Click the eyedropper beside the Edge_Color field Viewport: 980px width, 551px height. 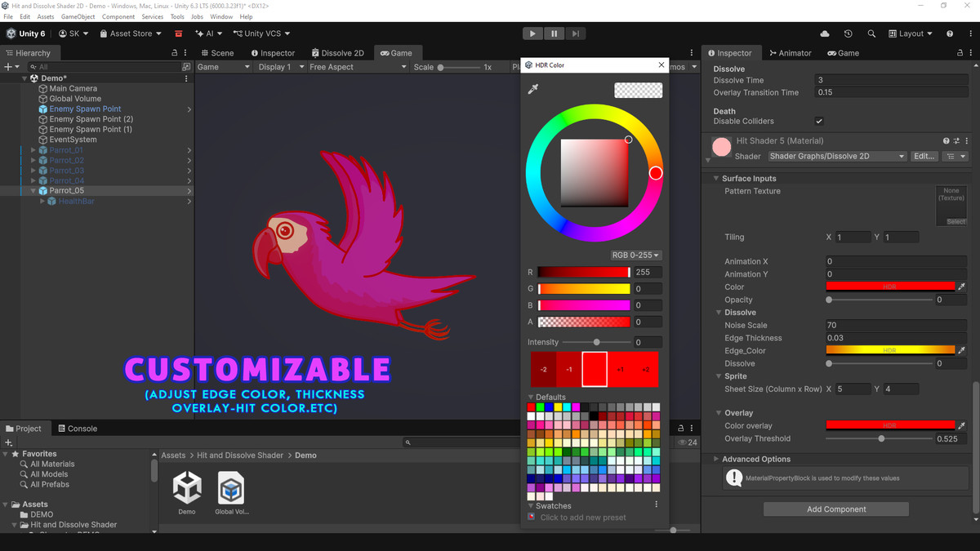961,350
